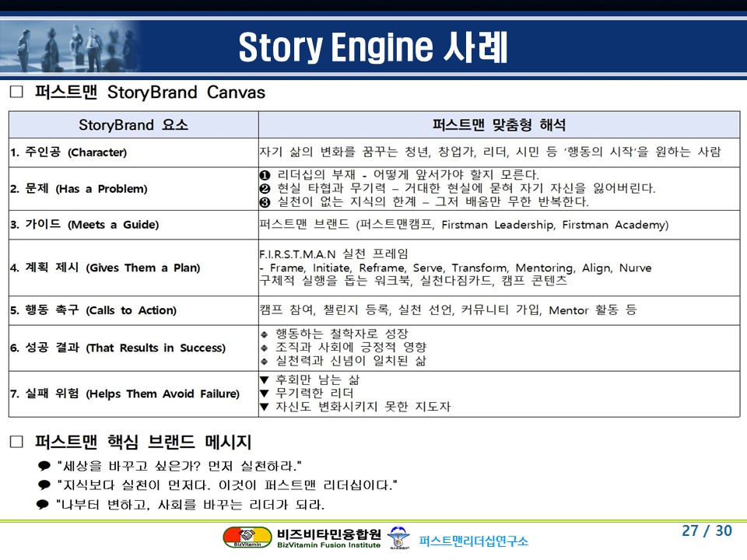Click the text "후회만 남는 삶"
This screenshot has width=747, height=560.
pos(317,380)
